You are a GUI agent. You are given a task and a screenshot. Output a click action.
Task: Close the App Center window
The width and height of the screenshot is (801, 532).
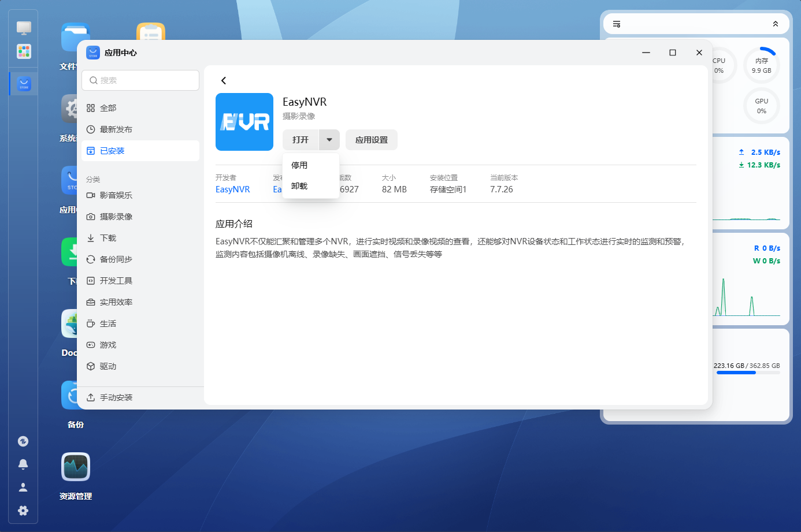(x=699, y=53)
